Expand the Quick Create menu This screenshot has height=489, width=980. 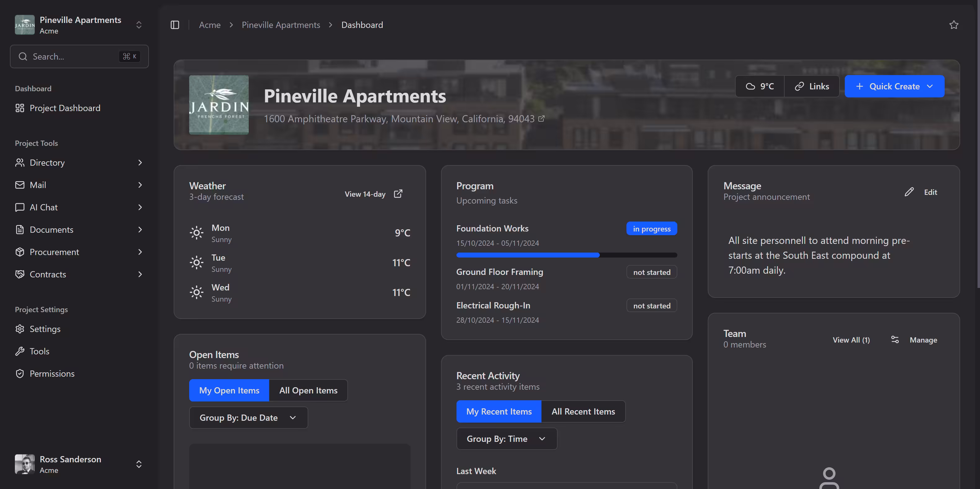tap(894, 86)
